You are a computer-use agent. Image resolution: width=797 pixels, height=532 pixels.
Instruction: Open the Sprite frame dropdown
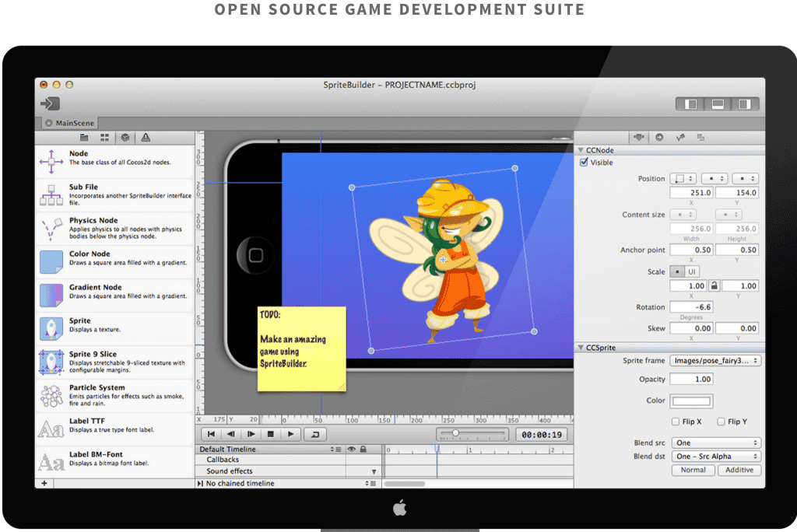715,360
